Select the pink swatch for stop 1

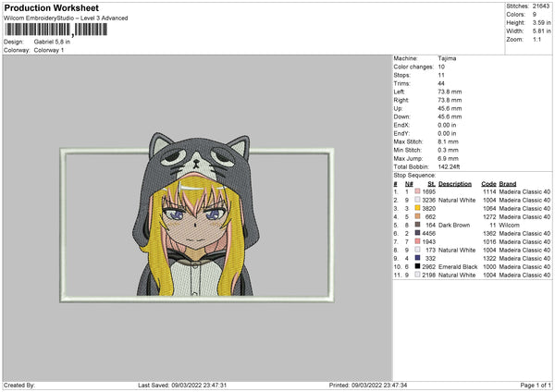[x=417, y=191]
